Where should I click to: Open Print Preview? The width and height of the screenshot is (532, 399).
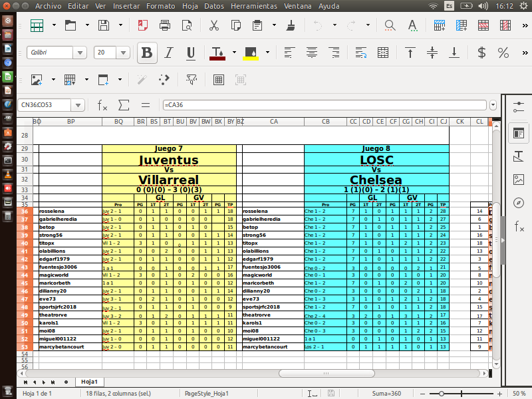pos(187,25)
